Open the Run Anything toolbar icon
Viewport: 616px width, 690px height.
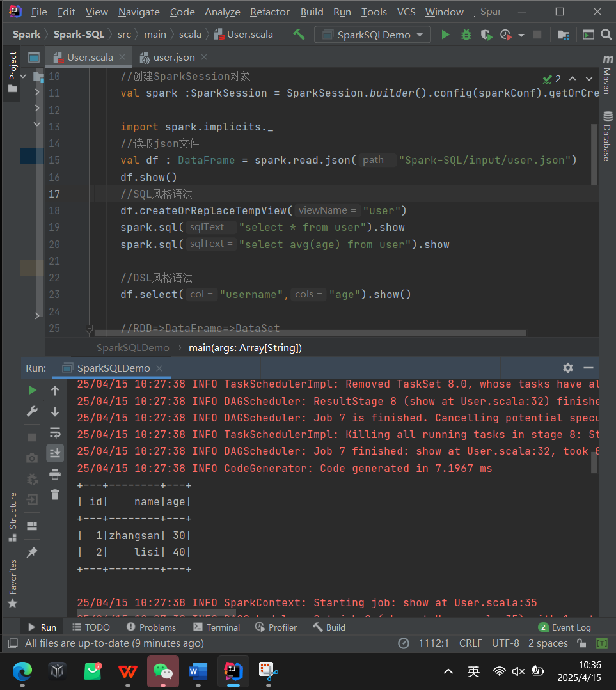coord(588,35)
